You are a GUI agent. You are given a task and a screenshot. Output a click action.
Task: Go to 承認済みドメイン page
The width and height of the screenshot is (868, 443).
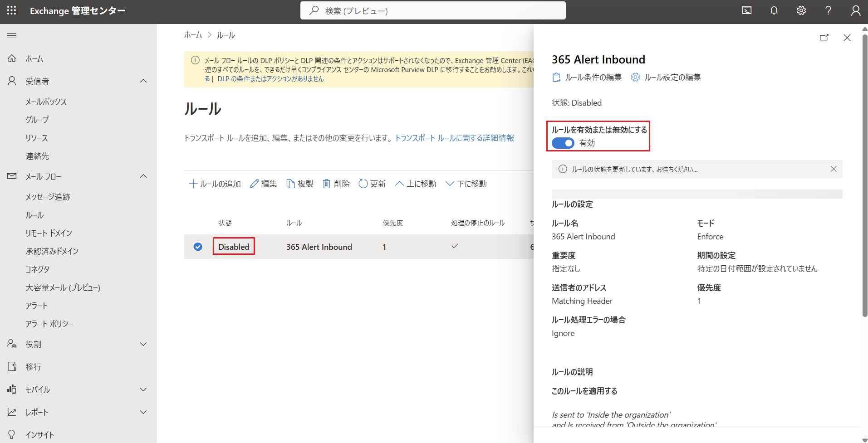point(52,251)
